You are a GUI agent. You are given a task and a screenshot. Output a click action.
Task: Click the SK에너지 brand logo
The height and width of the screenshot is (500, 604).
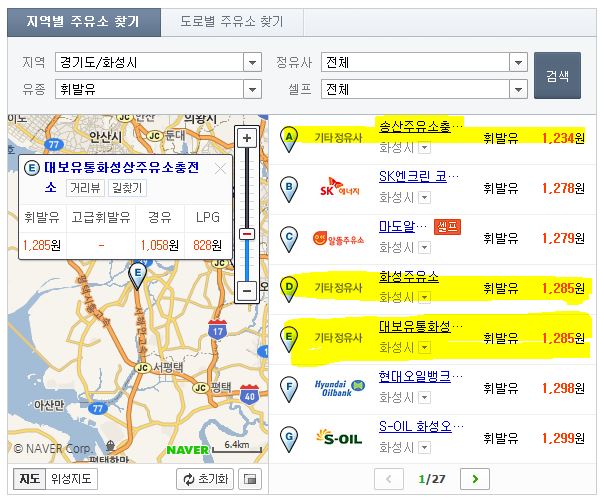tap(339, 187)
